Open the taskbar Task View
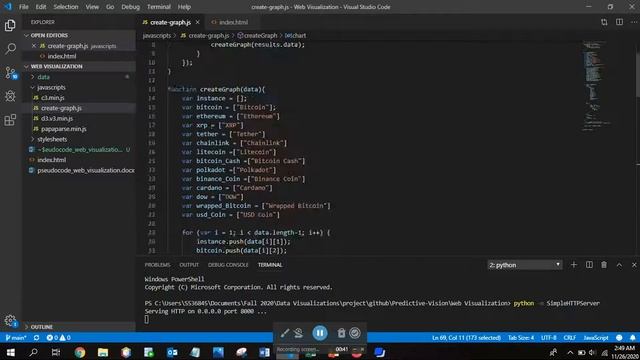The image size is (640, 360). click(x=56, y=352)
